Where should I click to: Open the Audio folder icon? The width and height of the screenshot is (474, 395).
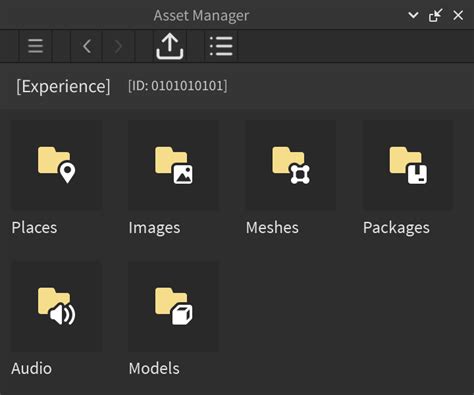[57, 306]
